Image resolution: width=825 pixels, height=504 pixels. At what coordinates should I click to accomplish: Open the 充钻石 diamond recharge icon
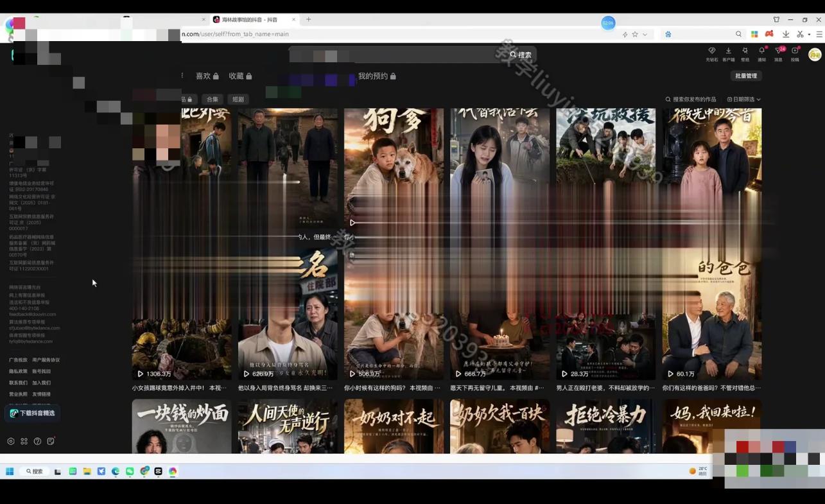(711, 51)
